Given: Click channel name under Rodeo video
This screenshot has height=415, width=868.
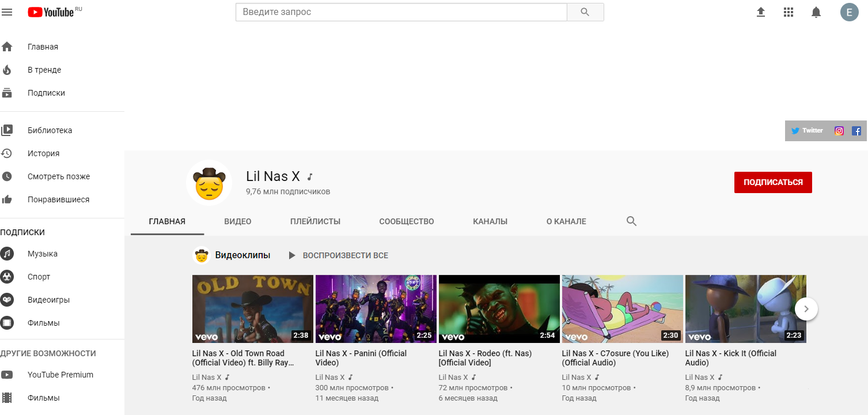Looking at the screenshot, I should [454, 378].
